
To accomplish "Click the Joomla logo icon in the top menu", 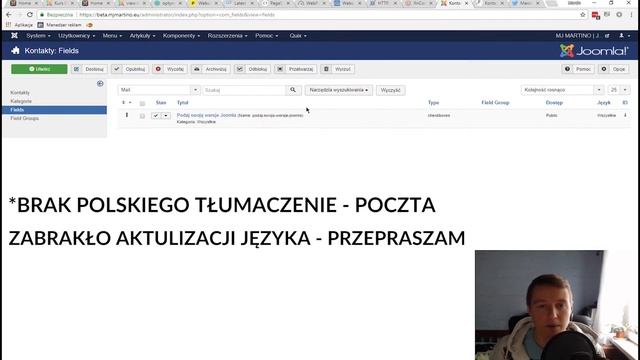I will click(x=14, y=36).
